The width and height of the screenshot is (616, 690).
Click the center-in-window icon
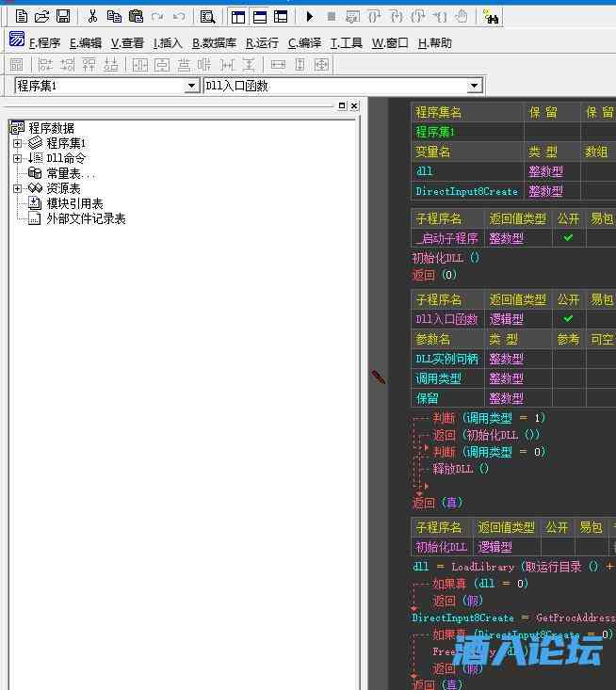[x=321, y=65]
